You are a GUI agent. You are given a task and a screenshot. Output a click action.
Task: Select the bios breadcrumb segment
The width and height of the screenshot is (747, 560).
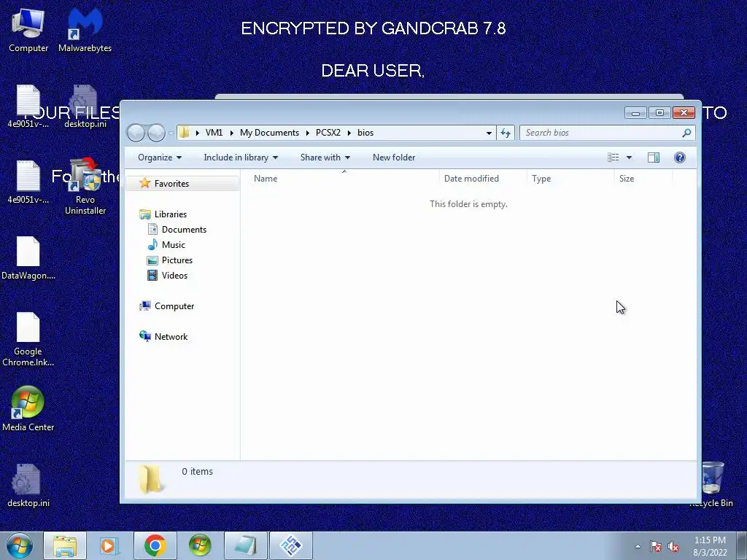click(365, 133)
